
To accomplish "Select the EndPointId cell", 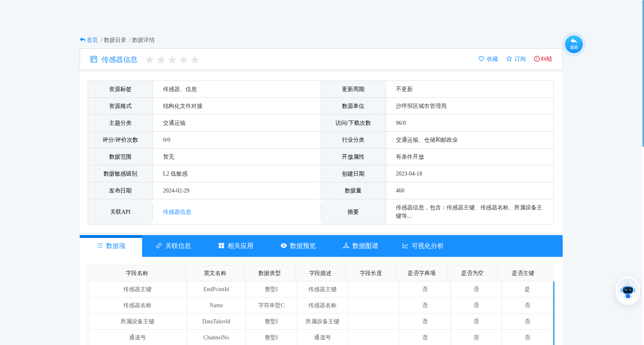I will point(216,289).
